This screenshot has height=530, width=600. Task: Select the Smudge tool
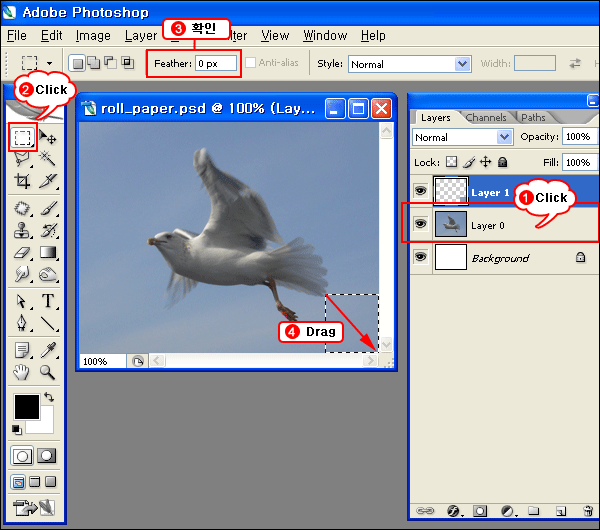22,274
